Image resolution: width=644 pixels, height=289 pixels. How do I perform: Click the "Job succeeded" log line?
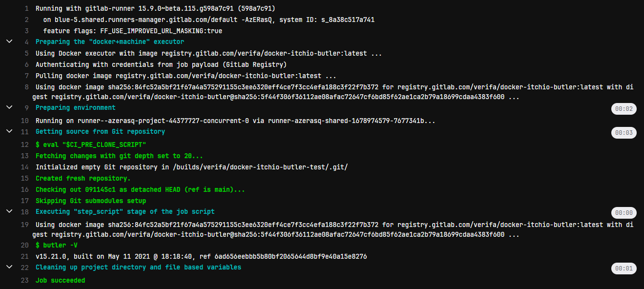60,281
